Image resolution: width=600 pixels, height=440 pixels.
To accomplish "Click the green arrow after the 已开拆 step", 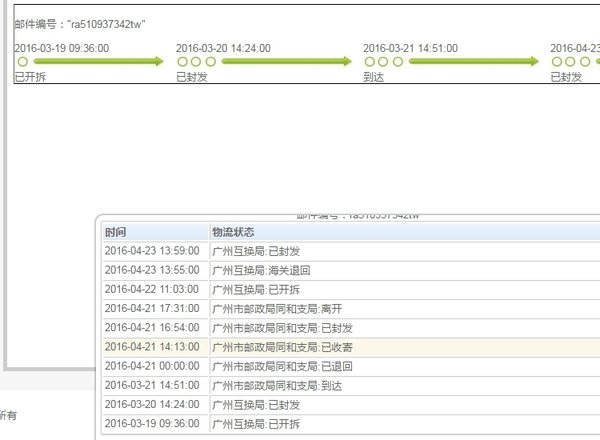I will pyautogui.click(x=98, y=61).
